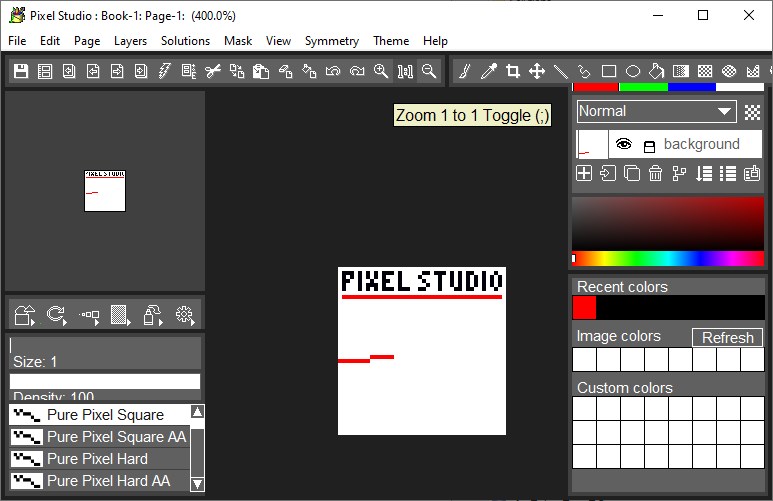This screenshot has width=773, height=501.
Task: Open the View menu
Action: click(279, 41)
